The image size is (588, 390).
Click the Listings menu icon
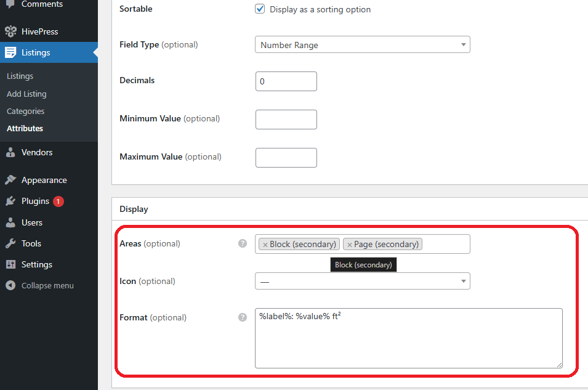(x=10, y=52)
